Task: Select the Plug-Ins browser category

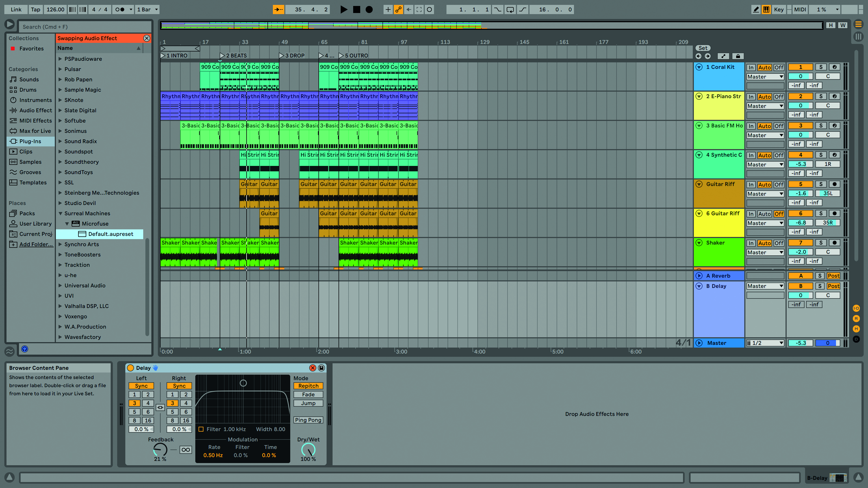Action: point(31,141)
